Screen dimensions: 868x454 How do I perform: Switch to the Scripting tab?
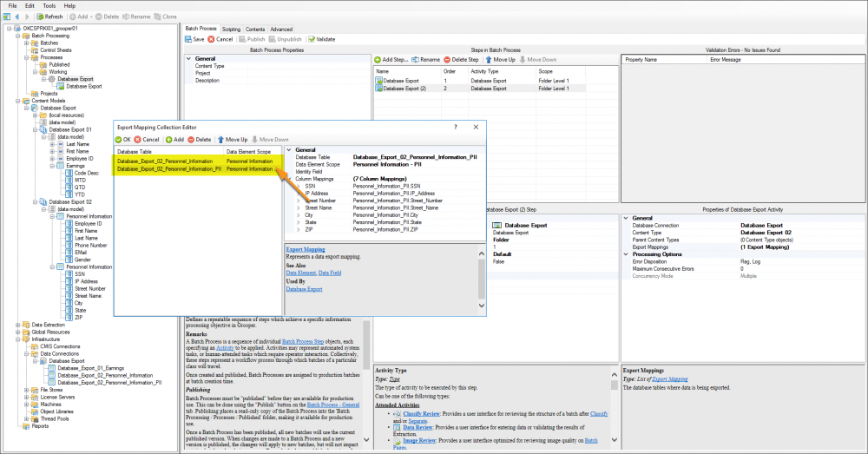point(232,29)
